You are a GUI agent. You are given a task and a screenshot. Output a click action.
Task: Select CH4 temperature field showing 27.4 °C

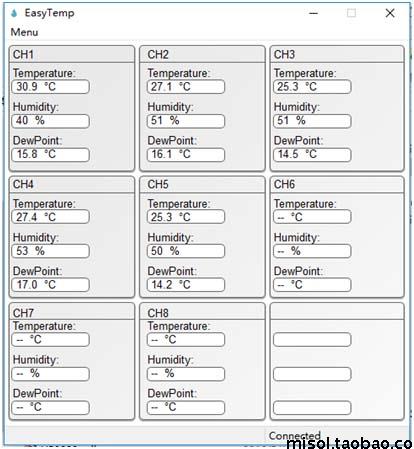click(x=51, y=217)
